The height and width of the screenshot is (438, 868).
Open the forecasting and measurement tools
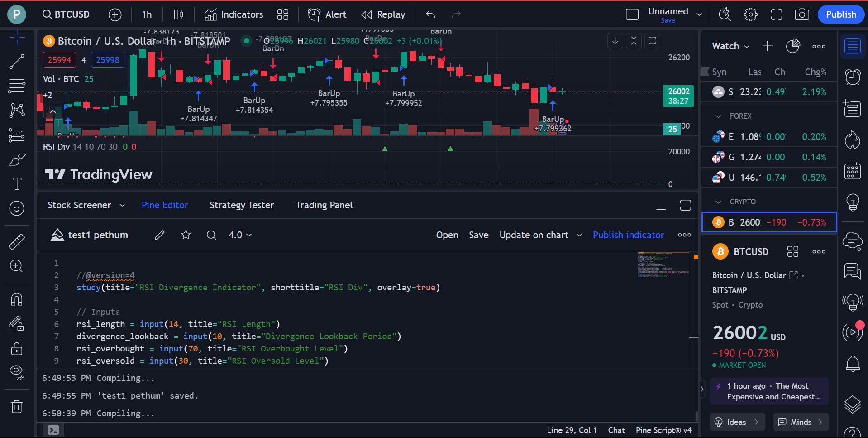(x=17, y=135)
